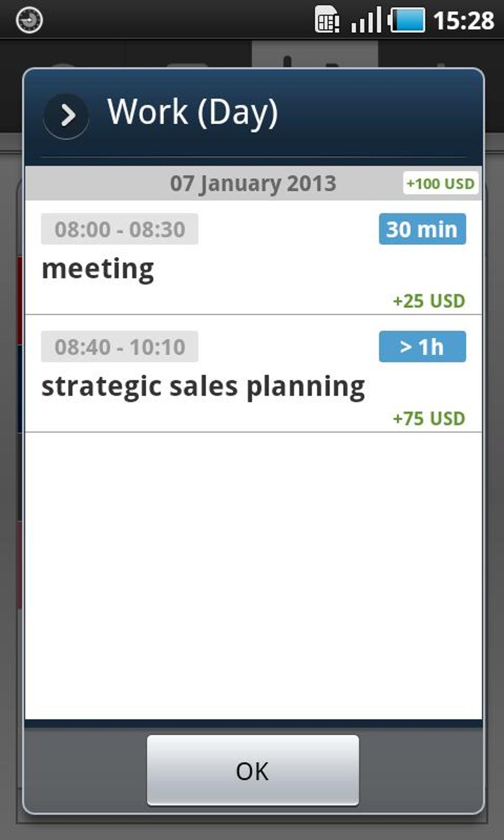Tap the blue 30 min duration badge
504x840 pixels.
[422, 229]
